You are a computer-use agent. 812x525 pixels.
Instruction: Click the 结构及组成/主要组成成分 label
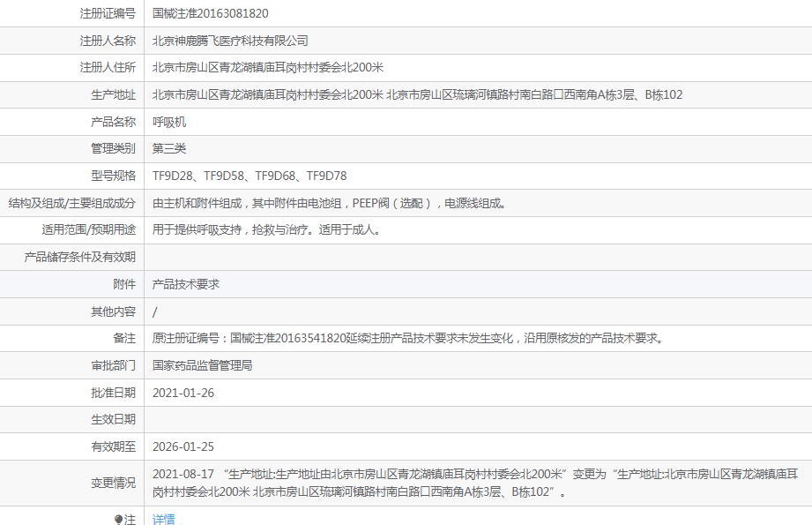coord(72,203)
